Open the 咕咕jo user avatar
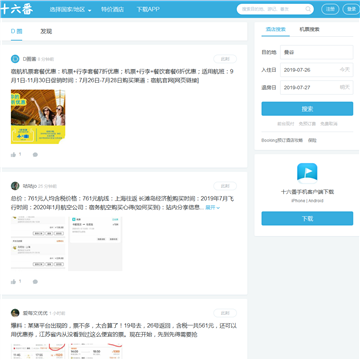360x360 pixels. 15,186
